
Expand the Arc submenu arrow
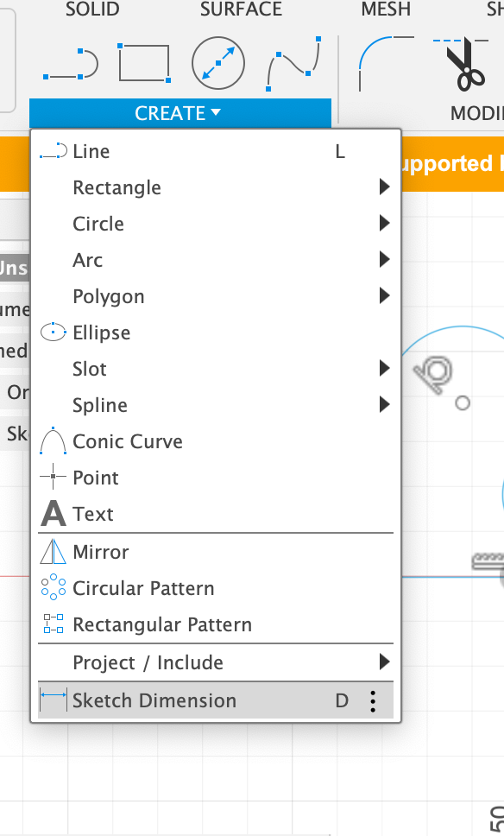tap(384, 260)
